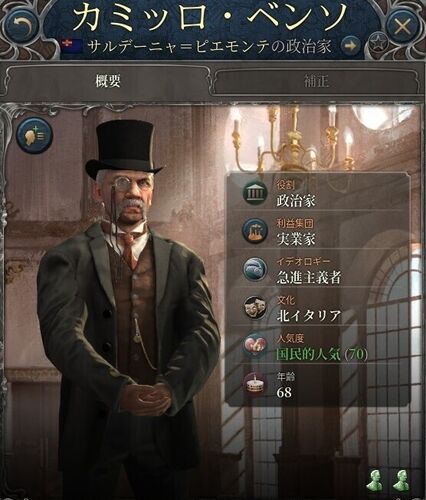Click the 北イタリア culture text

point(309,315)
